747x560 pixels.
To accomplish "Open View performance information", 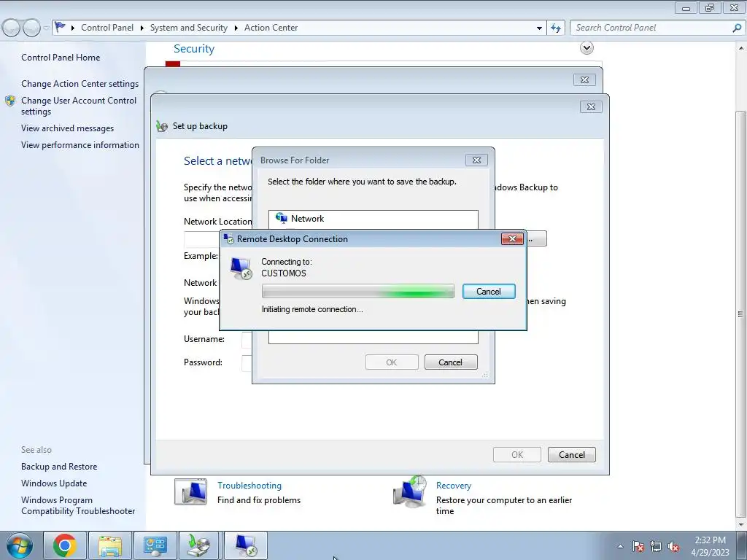I will point(80,145).
